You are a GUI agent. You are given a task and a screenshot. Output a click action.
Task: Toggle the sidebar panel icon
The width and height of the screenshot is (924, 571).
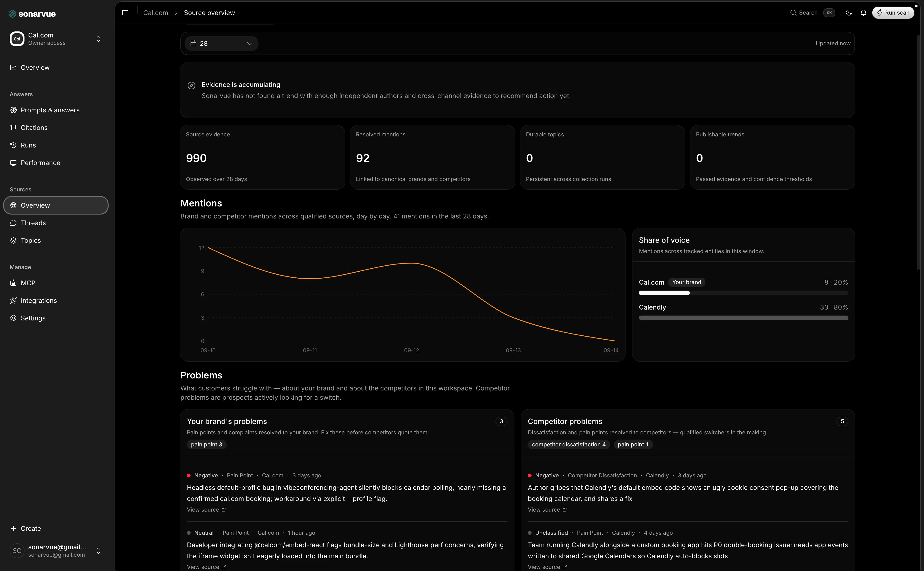tap(125, 13)
